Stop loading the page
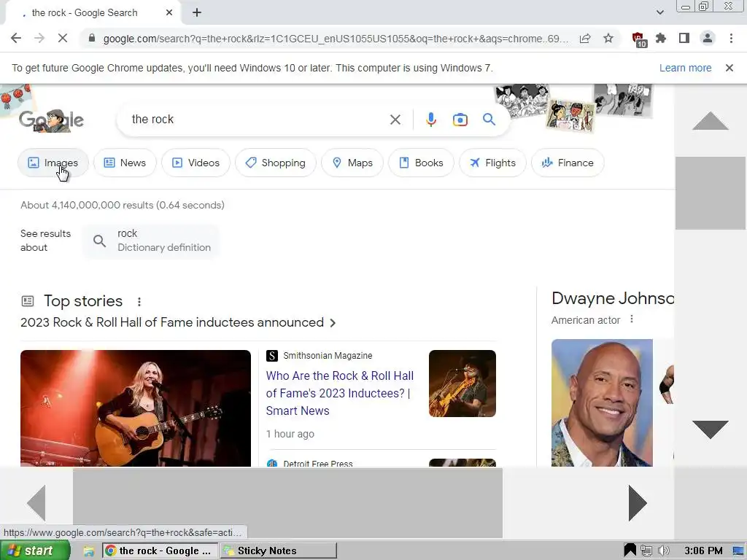Viewport: 747px width, 560px height. coord(63,38)
